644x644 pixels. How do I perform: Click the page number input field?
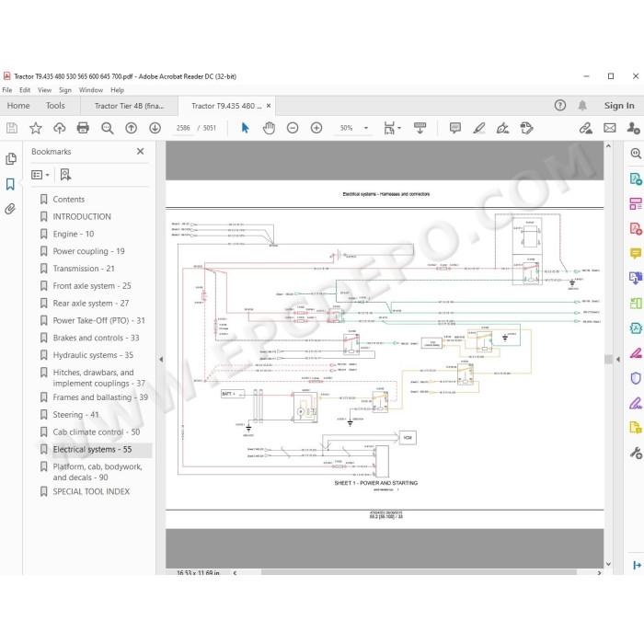point(183,128)
